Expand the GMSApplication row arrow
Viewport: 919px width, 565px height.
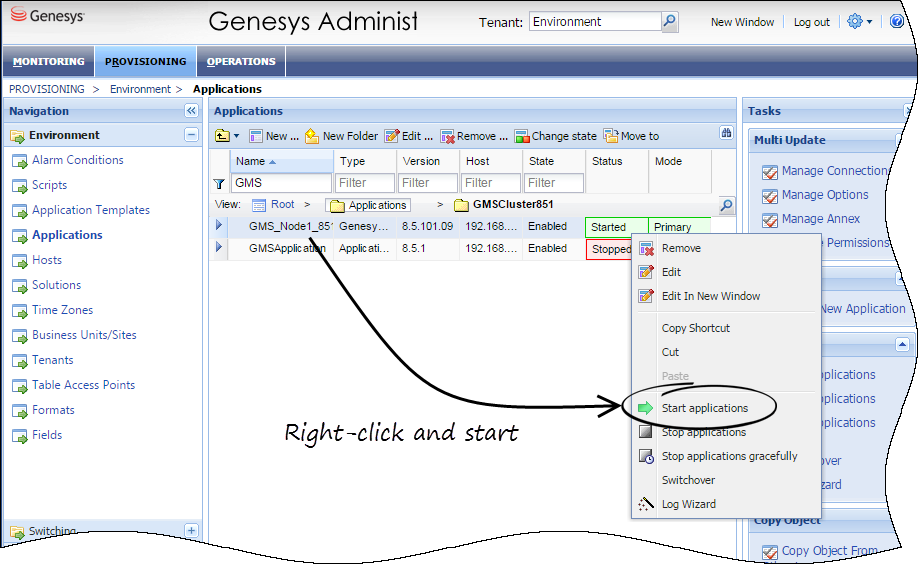[219, 247]
